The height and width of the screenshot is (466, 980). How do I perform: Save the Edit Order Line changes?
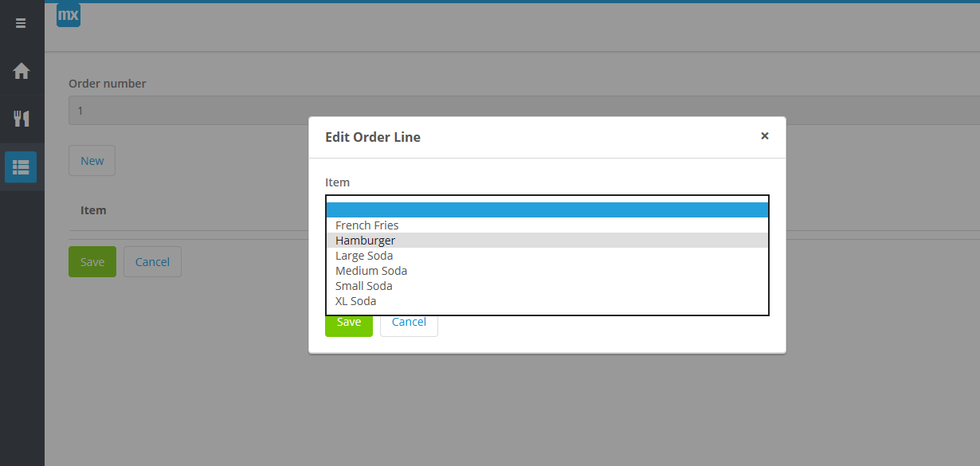pos(348,322)
